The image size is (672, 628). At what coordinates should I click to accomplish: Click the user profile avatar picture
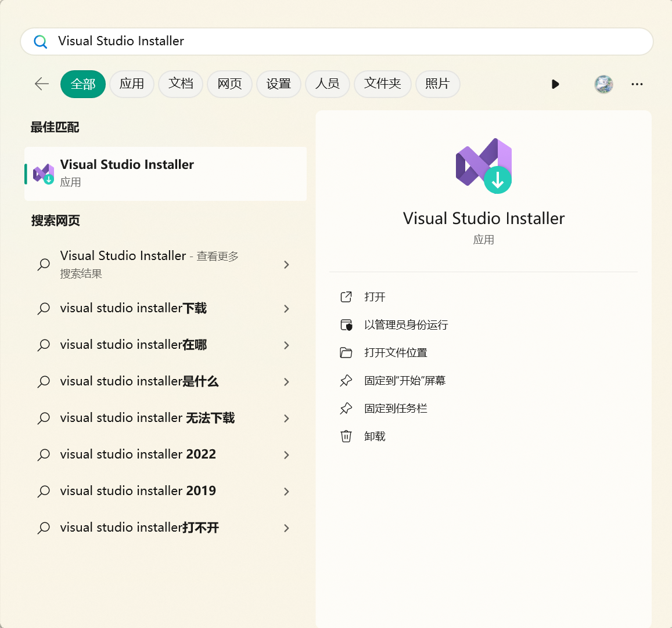pyautogui.click(x=603, y=84)
